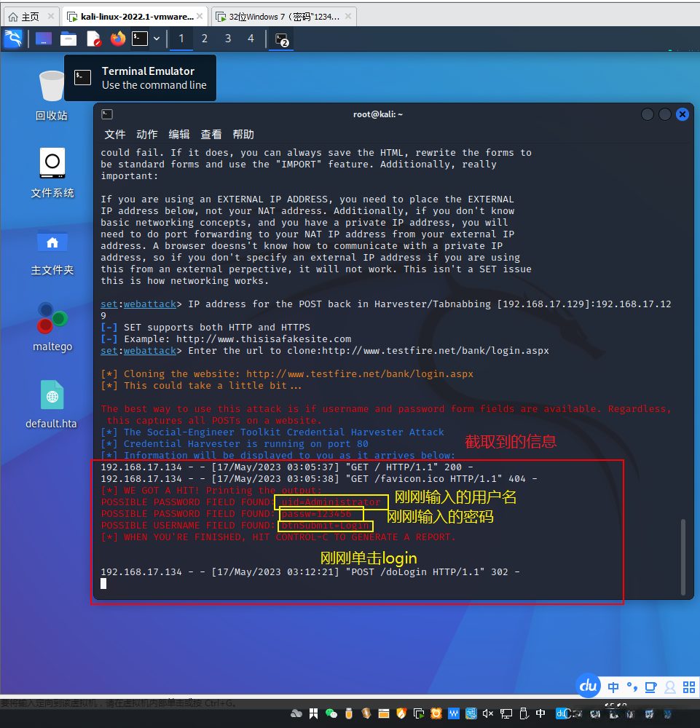Viewport: 700px width, 728px height.
Task: Click the 'POST /doLogin' log line
Action: (x=310, y=572)
